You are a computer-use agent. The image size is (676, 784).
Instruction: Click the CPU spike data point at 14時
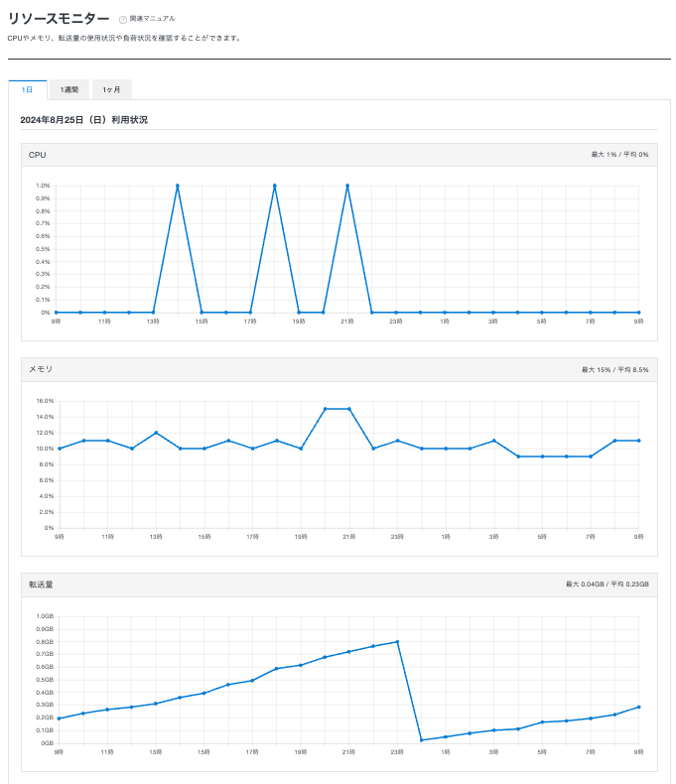(177, 186)
